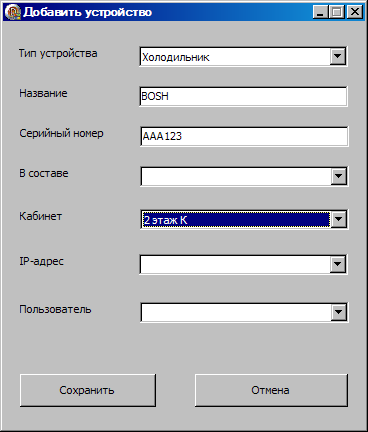Expand the В составе dropdown arrow
The width and height of the screenshot is (368, 432).
[339, 176]
